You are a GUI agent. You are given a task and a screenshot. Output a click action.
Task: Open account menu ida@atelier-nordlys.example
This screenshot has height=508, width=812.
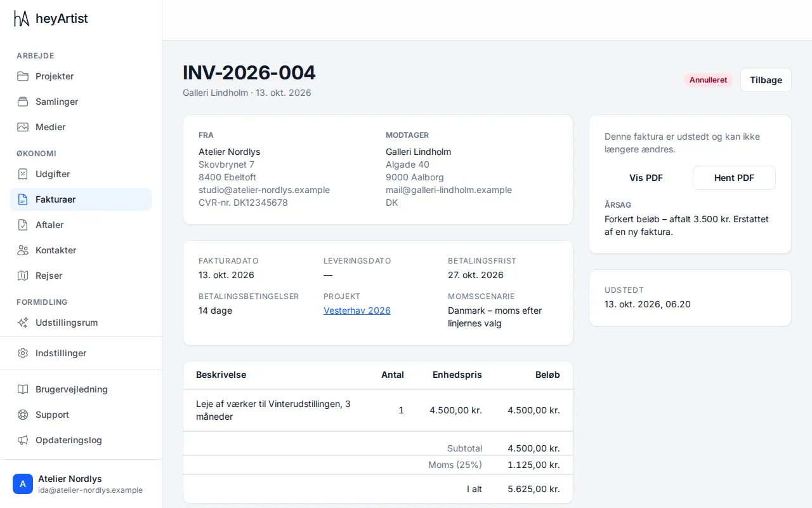81,484
